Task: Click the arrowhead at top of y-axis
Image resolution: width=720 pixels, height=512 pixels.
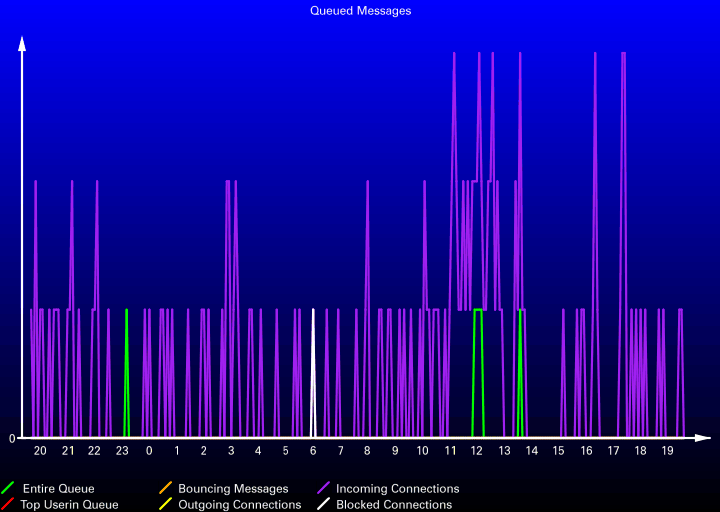Action: point(22,43)
